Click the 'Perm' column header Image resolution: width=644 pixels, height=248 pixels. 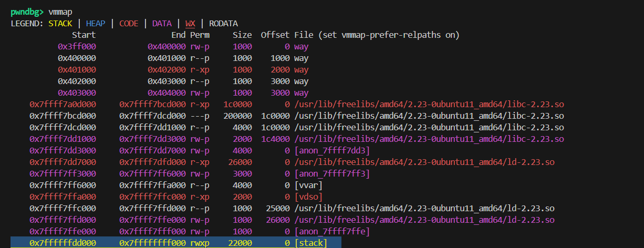click(200, 35)
